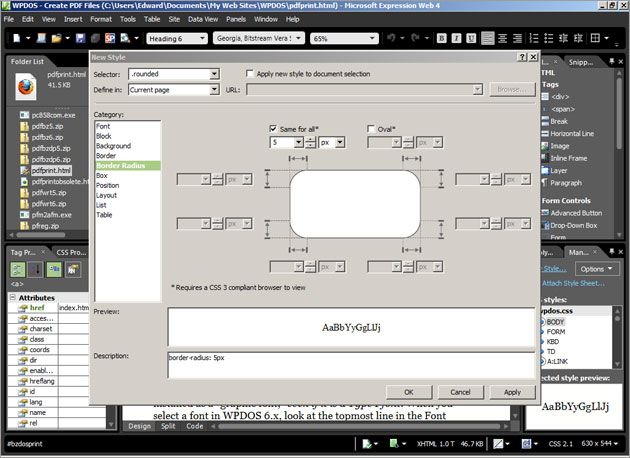Click the Numbered list toolbar icon
Screen dimensions: 630x458
tap(534, 38)
